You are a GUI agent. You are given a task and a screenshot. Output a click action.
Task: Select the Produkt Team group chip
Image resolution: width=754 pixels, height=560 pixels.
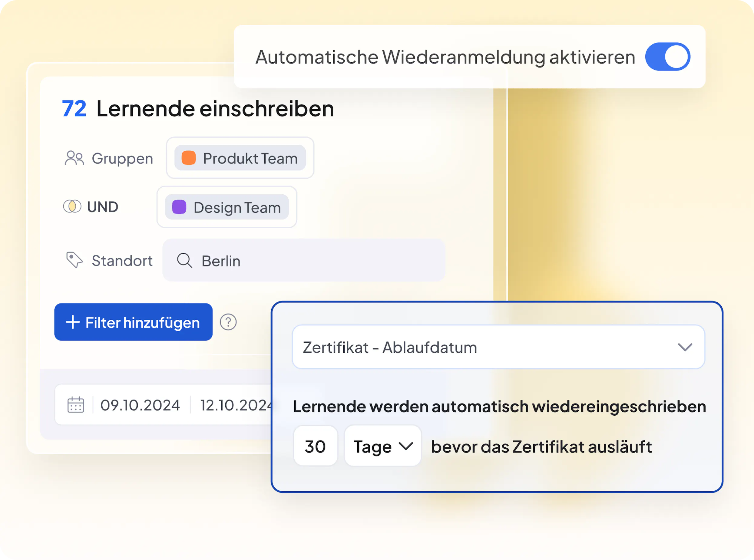pos(240,158)
